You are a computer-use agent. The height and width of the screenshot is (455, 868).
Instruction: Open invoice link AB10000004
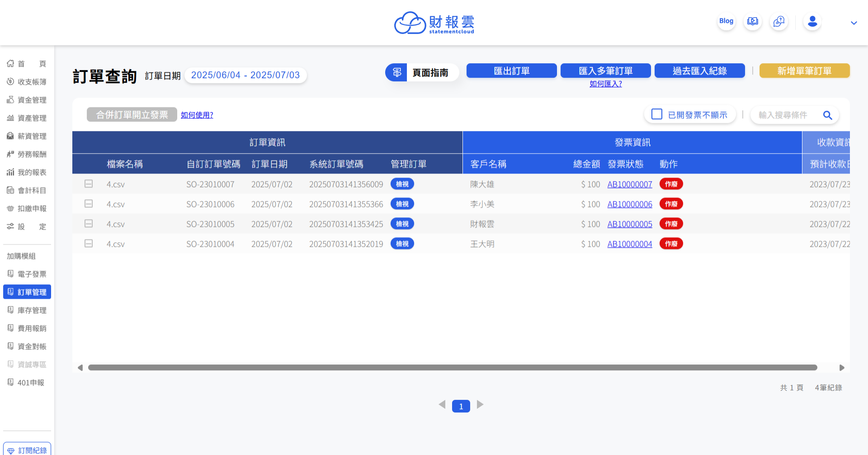(629, 244)
